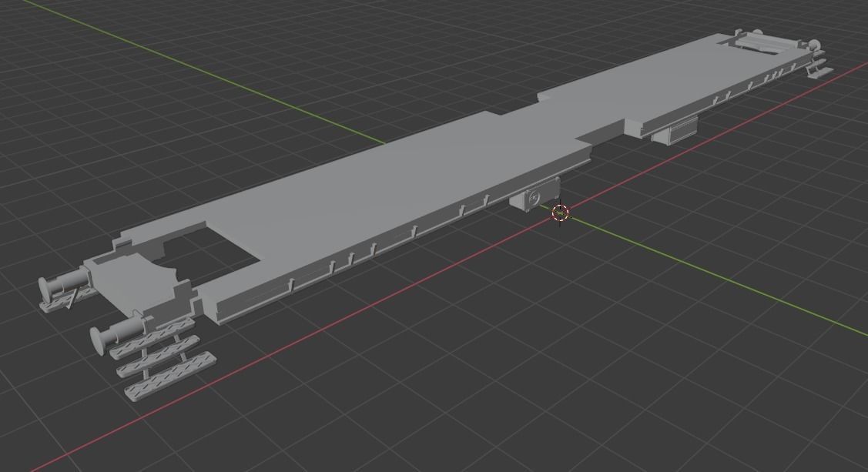Screen dimensions: 868x472
Task: Click the 3D cursor crosshair at origin
Action: pyautogui.click(x=560, y=213)
